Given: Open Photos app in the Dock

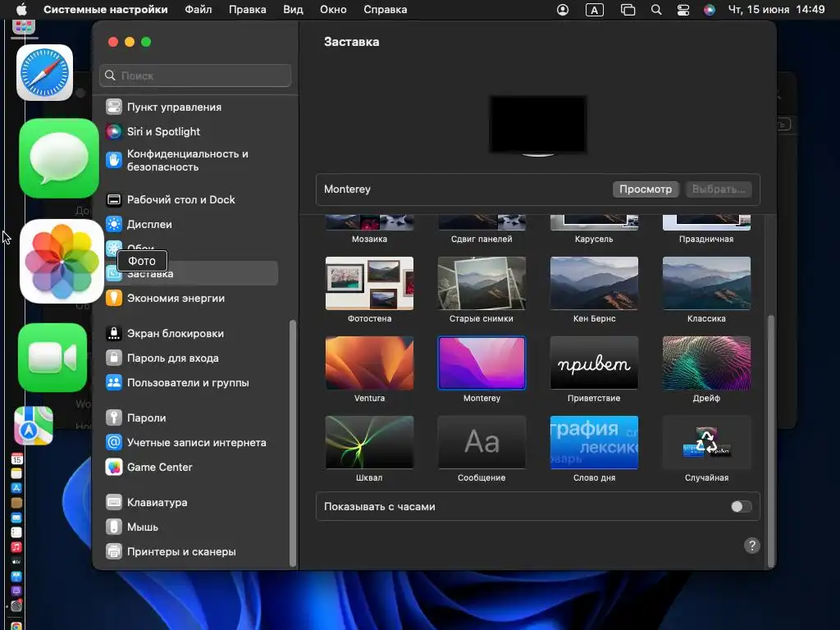Looking at the screenshot, I should tap(62, 262).
